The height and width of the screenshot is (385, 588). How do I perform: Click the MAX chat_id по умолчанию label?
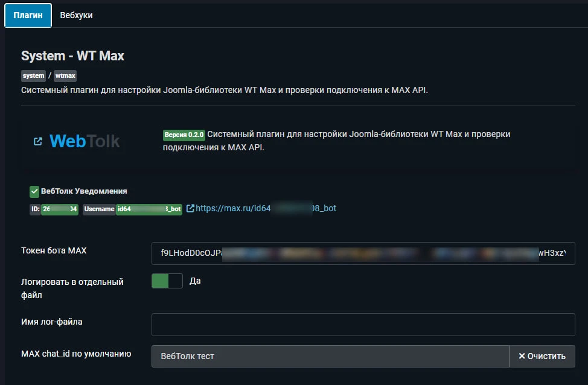click(x=76, y=354)
